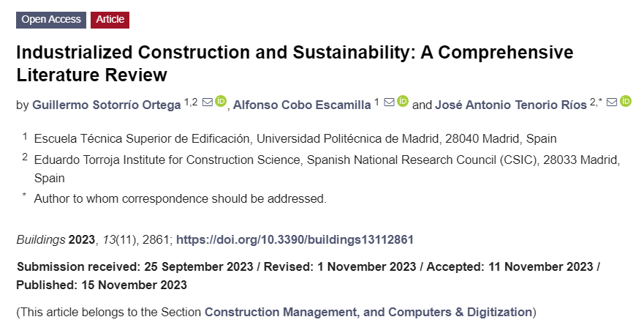Open the ORCID icon beside José Antonio Tenorio Ríos
The height and width of the screenshot is (325, 644).
(x=626, y=101)
